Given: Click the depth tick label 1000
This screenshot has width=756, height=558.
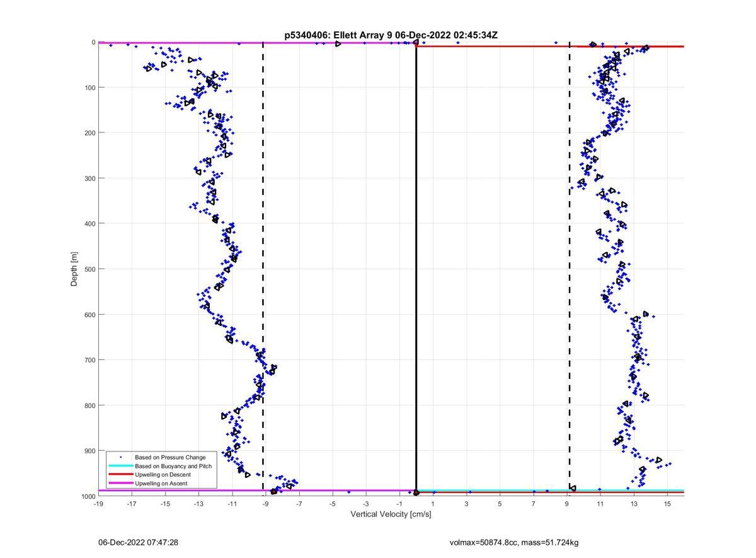Looking at the screenshot, I should pos(87,496).
